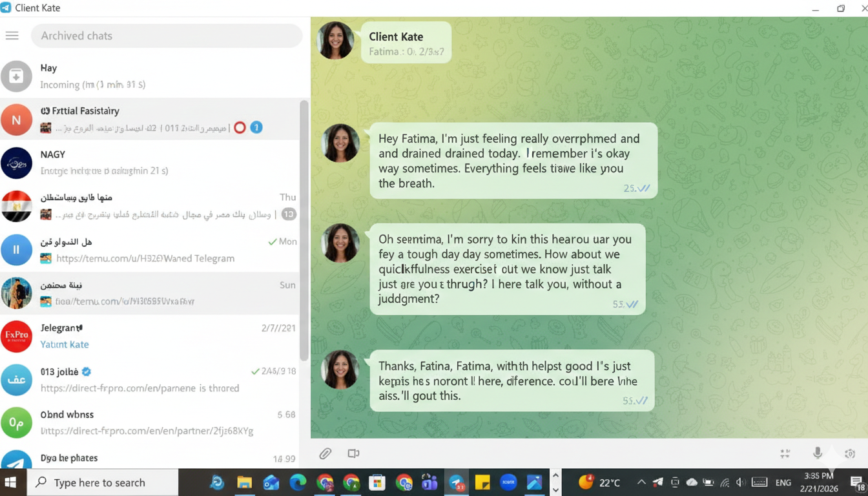The width and height of the screenshot is (868, 496).
Task: Open the ENG language input selector
Action: point(783,482)
